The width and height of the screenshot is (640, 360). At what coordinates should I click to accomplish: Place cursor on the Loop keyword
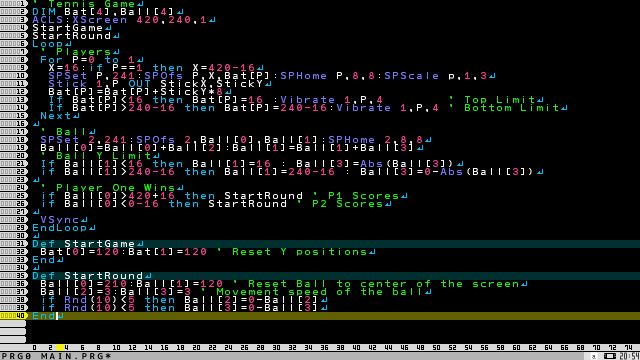pos(48,44)
